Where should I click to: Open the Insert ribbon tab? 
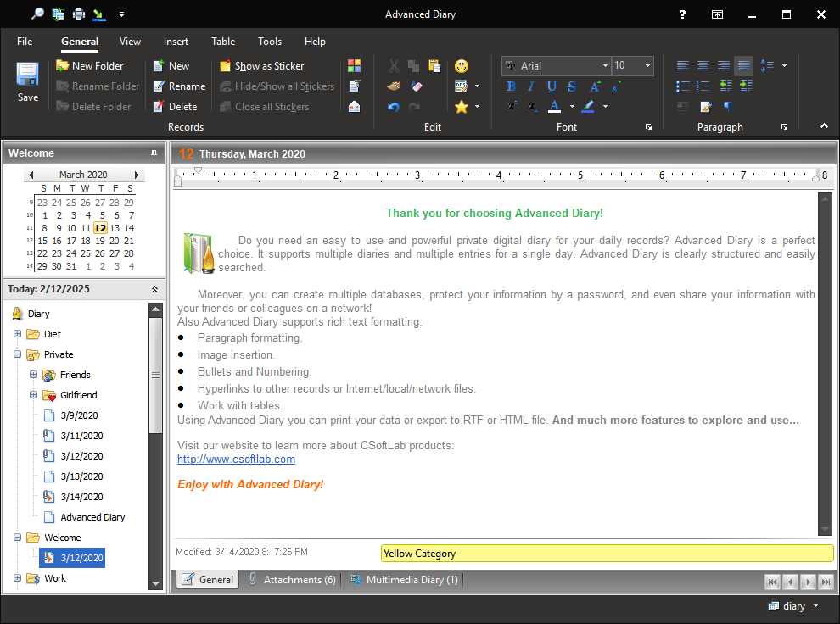176,42
